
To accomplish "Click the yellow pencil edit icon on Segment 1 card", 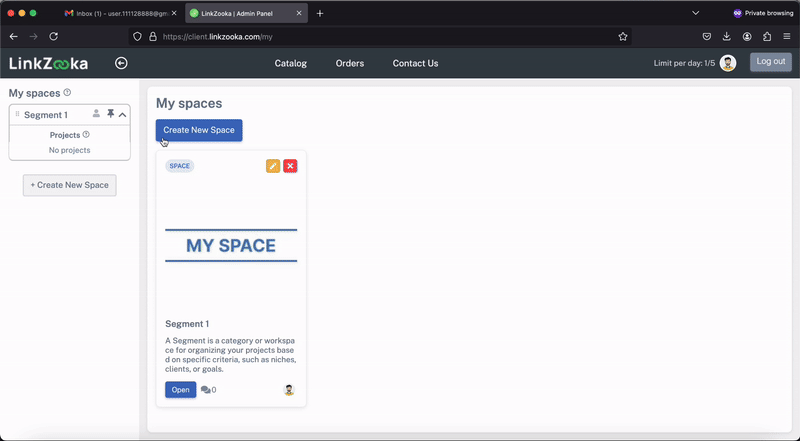I will tap(273, 166).
